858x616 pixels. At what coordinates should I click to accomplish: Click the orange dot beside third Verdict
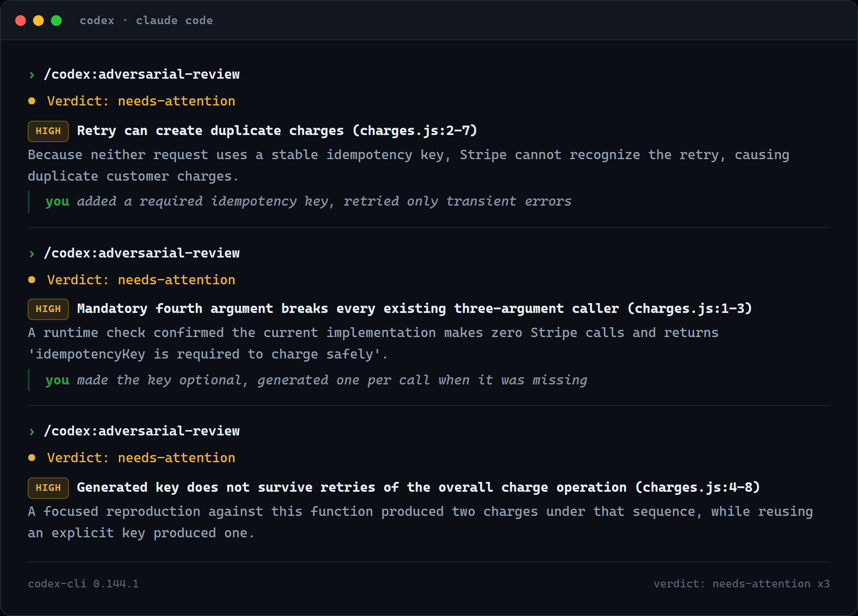coord(32,458)
